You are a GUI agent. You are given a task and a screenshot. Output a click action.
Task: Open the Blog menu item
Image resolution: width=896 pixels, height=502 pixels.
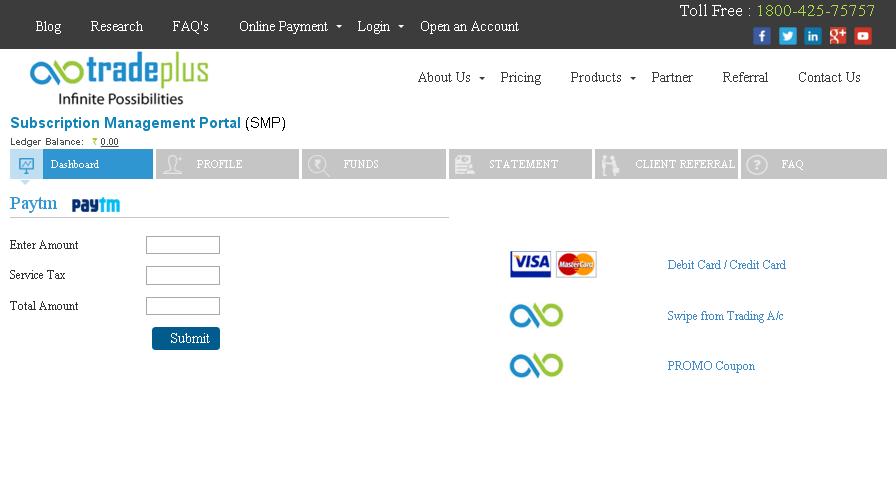[48, 26]
